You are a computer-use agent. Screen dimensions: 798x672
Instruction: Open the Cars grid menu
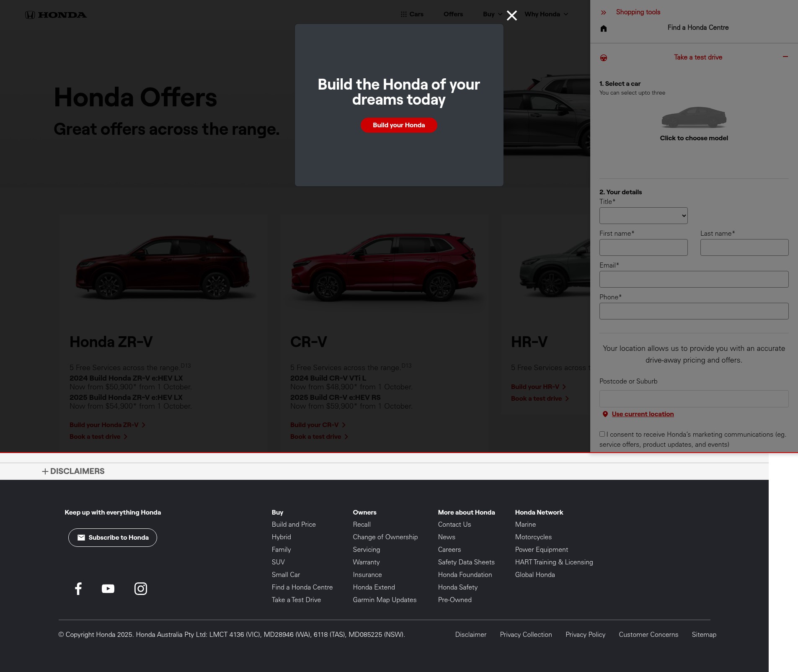(412, 14)
